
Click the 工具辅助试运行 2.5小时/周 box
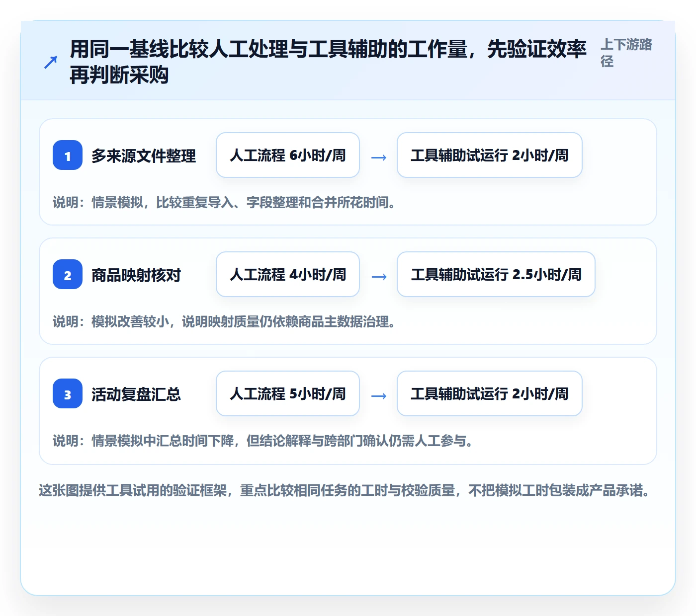(496, 274)
